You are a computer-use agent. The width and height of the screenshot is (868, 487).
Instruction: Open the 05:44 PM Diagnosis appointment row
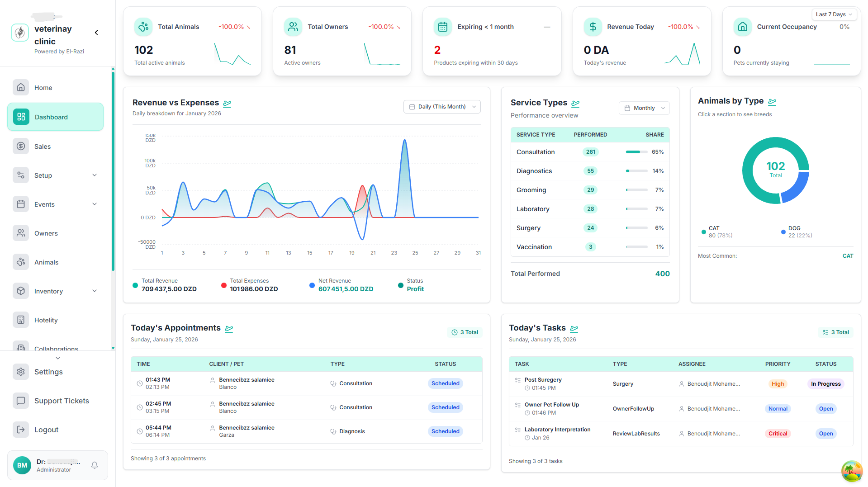point(306,431)
